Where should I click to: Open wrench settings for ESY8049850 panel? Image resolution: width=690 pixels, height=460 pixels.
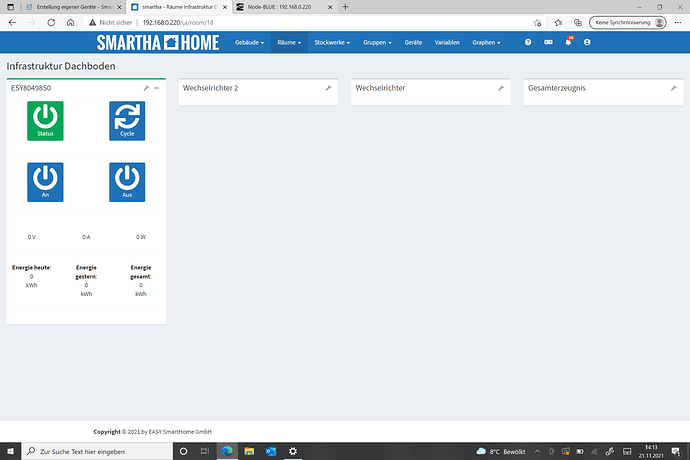(x=146, y=88)
